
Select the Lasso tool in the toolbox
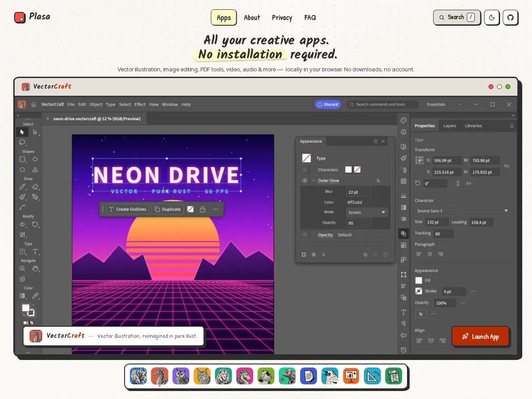pyautogui.click(x=22, y=142)
